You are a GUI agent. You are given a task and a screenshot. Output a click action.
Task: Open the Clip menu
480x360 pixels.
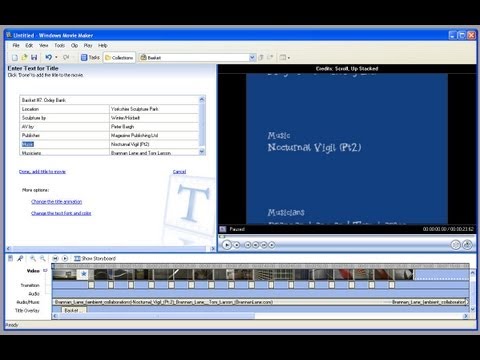pos(74,45)
